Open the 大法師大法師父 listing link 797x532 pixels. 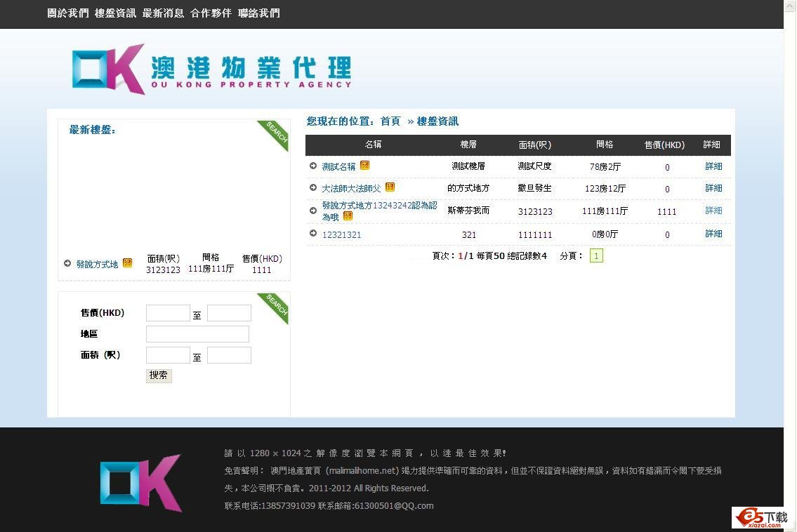[x=351, y=189]
